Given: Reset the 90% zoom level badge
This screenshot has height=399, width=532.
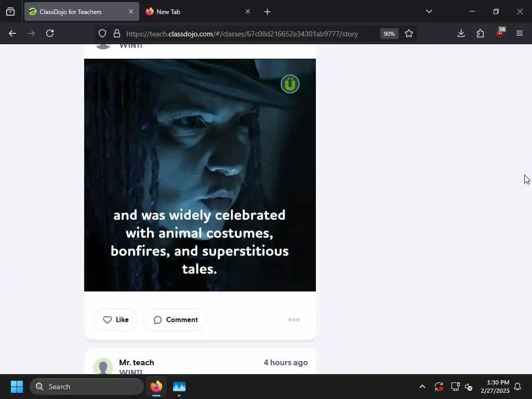Looking at the screenshot, I should click(x=389, y=34).
